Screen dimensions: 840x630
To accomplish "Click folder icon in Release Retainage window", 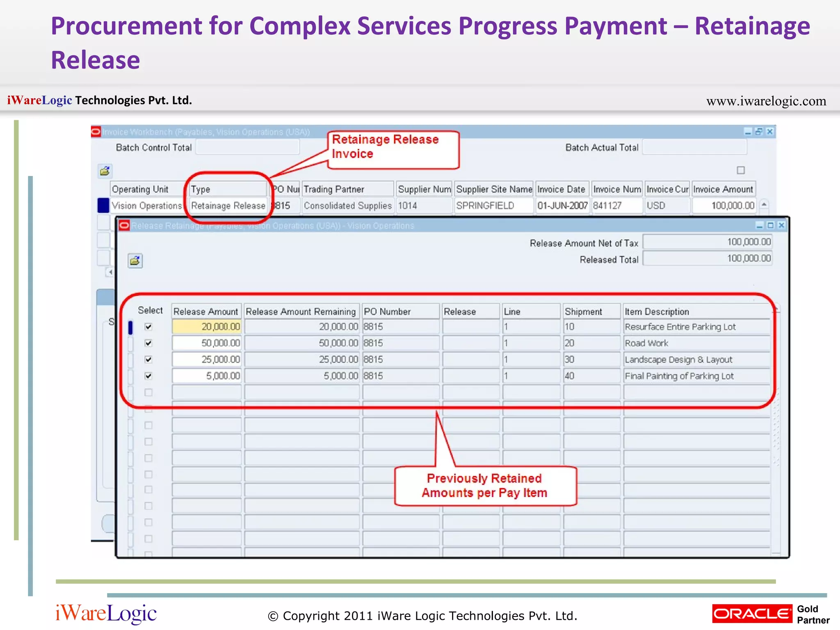I will 135,260.
